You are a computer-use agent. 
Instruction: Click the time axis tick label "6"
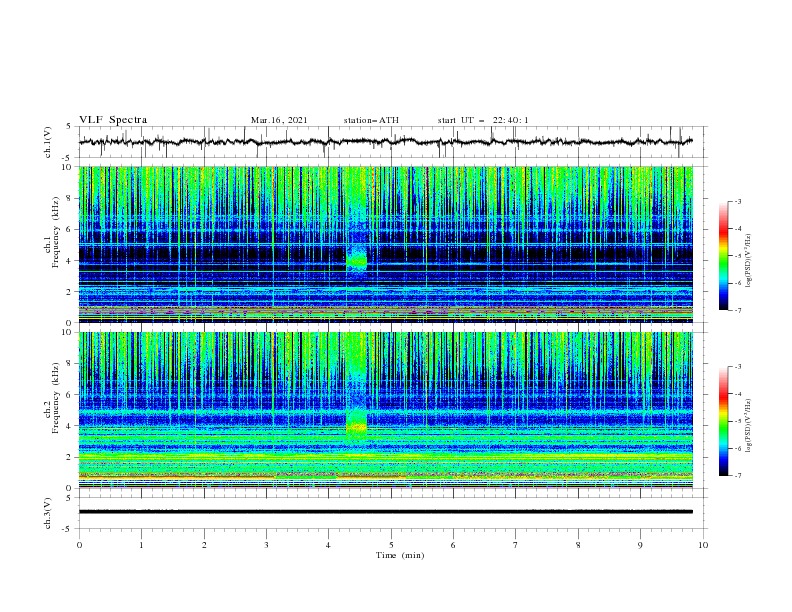click(x=453, y=545)
